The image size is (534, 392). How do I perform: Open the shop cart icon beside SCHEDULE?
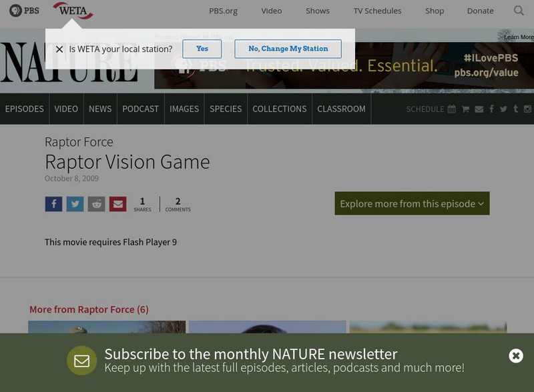point(465,109)
